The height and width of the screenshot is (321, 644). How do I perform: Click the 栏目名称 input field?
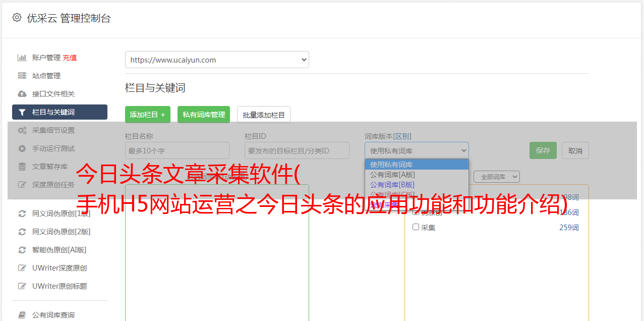click(177, 150)
